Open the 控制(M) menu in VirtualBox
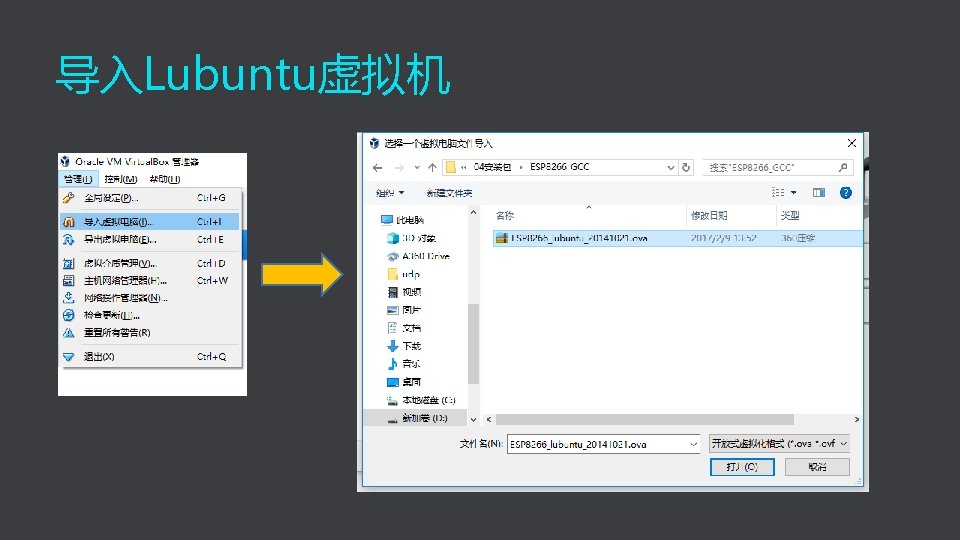960x540 pixels. [121, 179]
